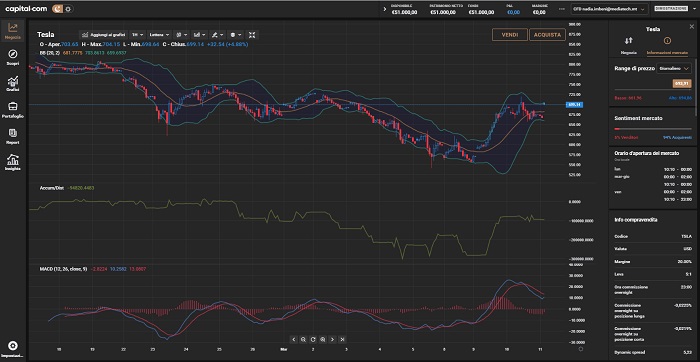700x362 pixels.
Task: Open the 1H timeframe dropdown
Action: pyautogui.click(x=138, y=34)
